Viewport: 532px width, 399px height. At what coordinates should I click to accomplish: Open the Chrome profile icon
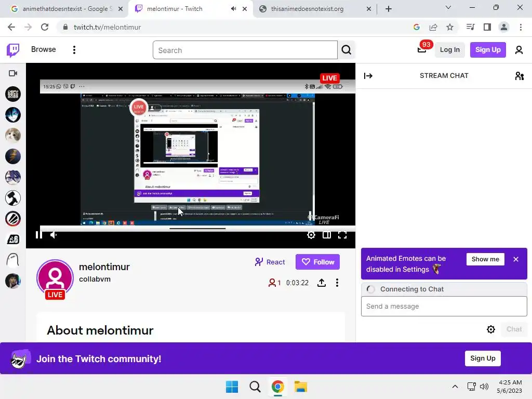[504, 27]
